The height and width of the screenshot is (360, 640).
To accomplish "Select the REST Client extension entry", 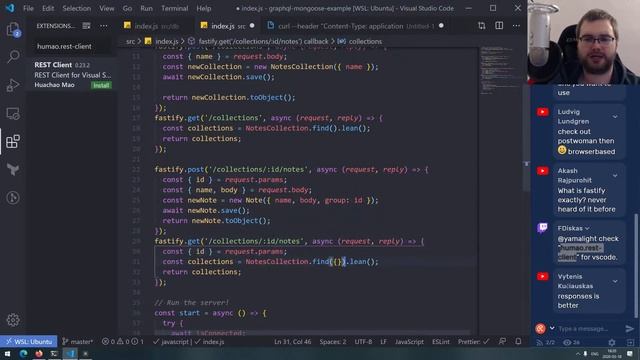I will point(73,75).
